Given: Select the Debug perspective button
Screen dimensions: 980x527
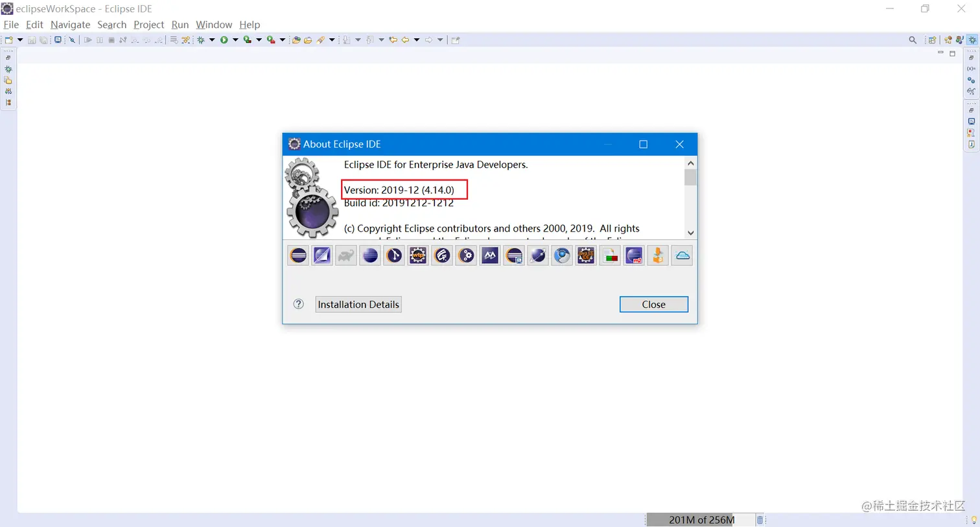Looking at the screenshot, I should click(x=972, y=40).
